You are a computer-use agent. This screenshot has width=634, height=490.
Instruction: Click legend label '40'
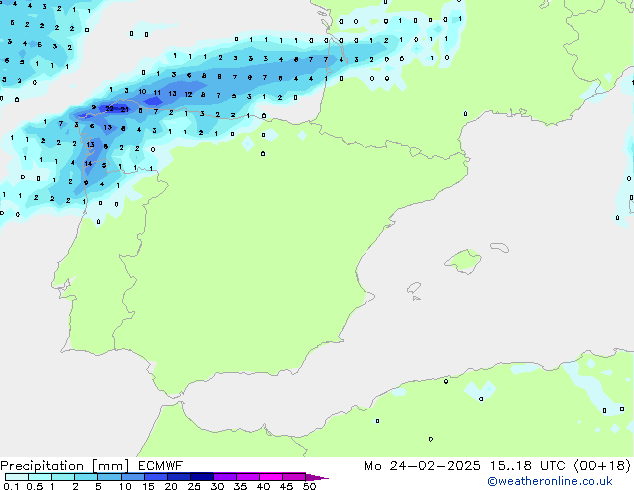pos(263,486)
